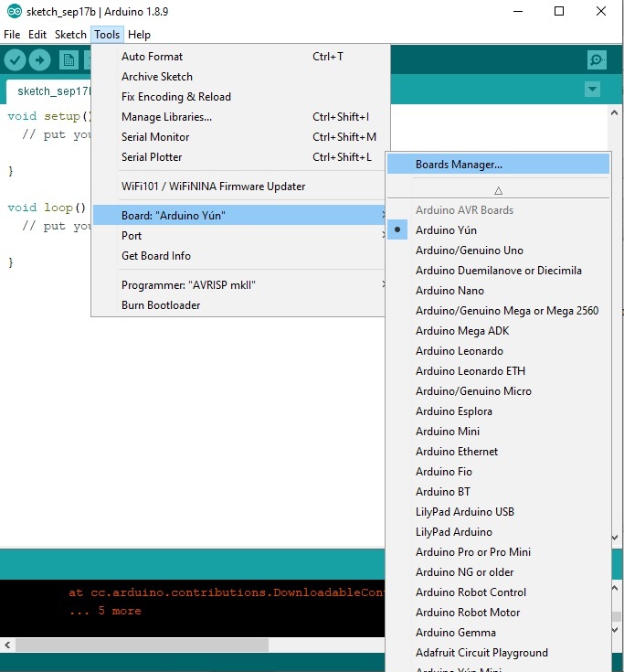This screenshot has width=624, height=672.
Task: Select Arduino/Genuino Uno board
Action: tap(498, 251)
